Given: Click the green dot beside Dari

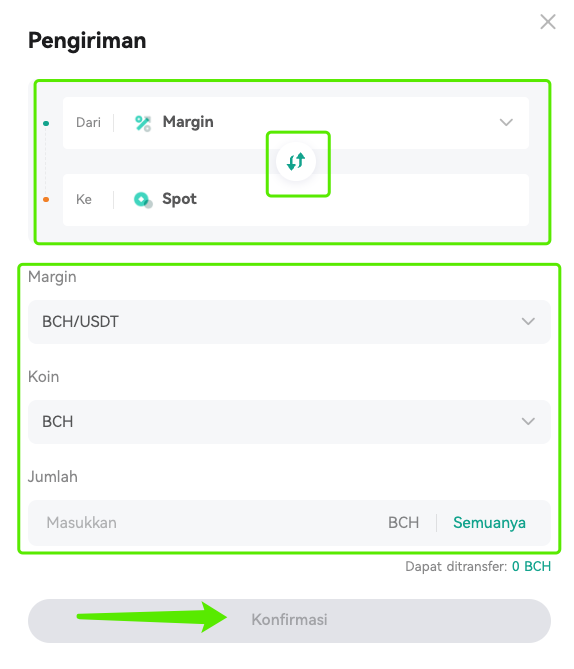Looking at the screenshot, I should (x=46, y=123).
